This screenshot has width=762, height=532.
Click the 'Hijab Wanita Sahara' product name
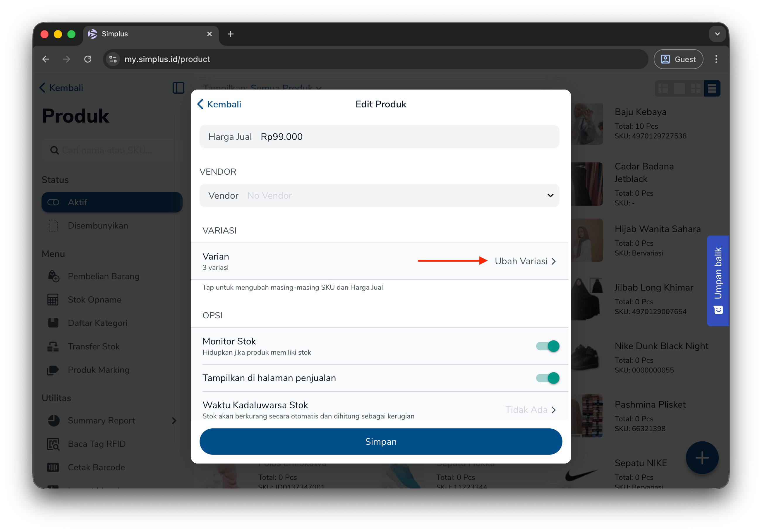click(658, 229)
